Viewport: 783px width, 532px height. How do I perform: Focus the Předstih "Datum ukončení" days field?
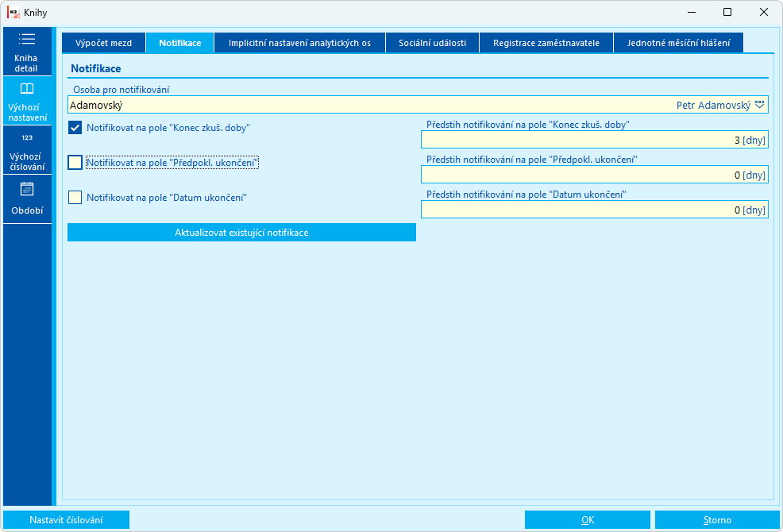(x=595, y=210)
